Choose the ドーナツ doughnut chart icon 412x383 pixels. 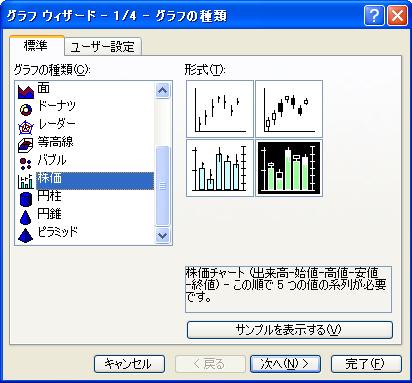coord(26,109)
